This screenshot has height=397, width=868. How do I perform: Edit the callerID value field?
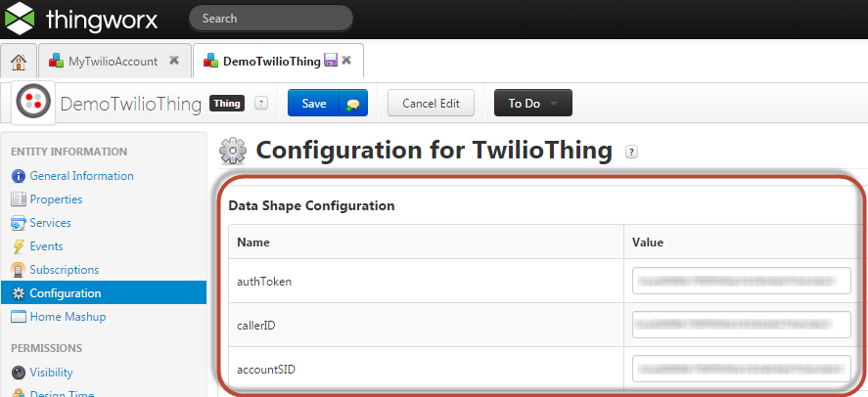(741, 325)
